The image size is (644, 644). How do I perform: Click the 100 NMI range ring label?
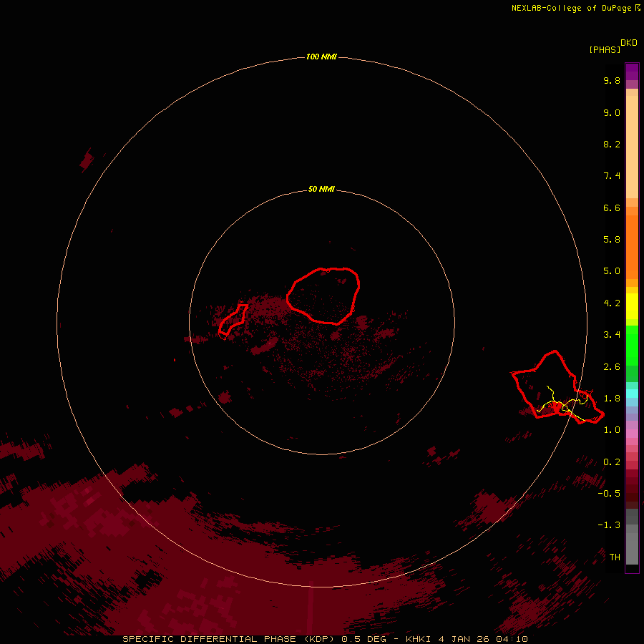(x=321, y=57)
